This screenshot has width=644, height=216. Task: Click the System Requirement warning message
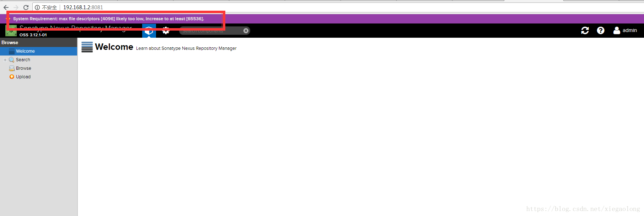[108, 19]
